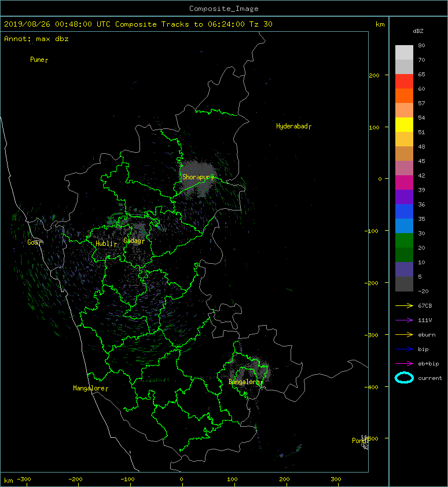Click the purple 39 dBZ swatch
The height and width of the screenshot is (487, 448).
pos(404,197)
